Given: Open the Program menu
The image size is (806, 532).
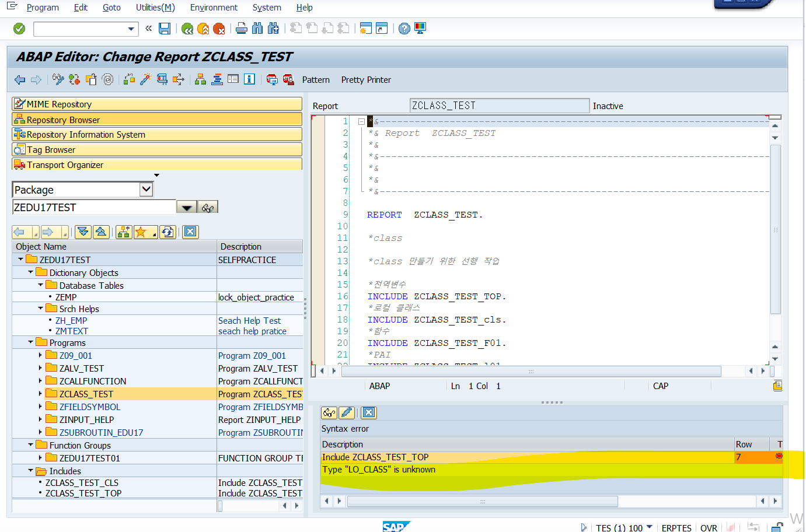Looking at the screenshot, I should pos(43,8).
